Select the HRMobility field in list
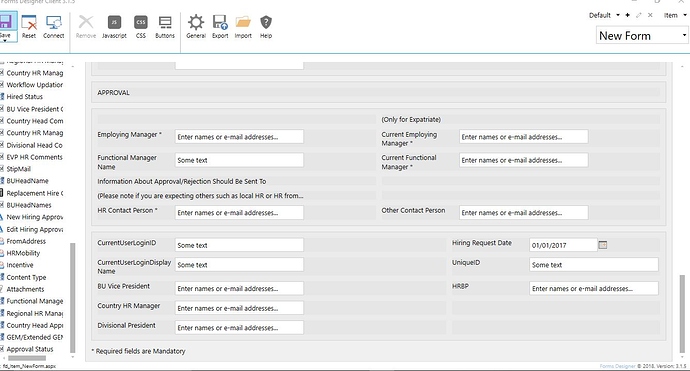Viewport: 690px width, 371px height. 23,253
